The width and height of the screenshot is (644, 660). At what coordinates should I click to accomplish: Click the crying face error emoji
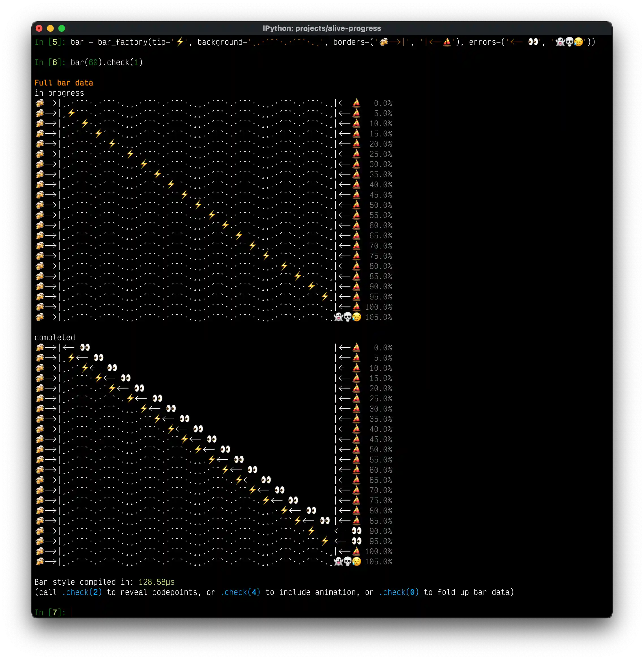point(357,317)
